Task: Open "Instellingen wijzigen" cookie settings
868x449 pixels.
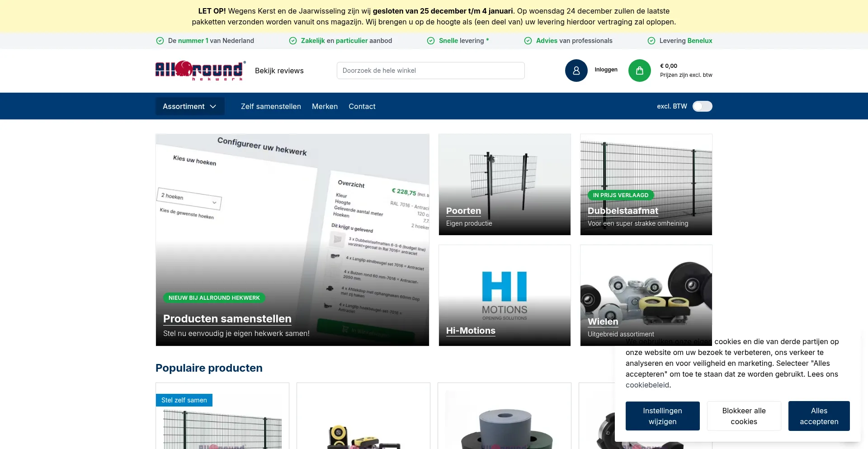Action: [662, 416]
